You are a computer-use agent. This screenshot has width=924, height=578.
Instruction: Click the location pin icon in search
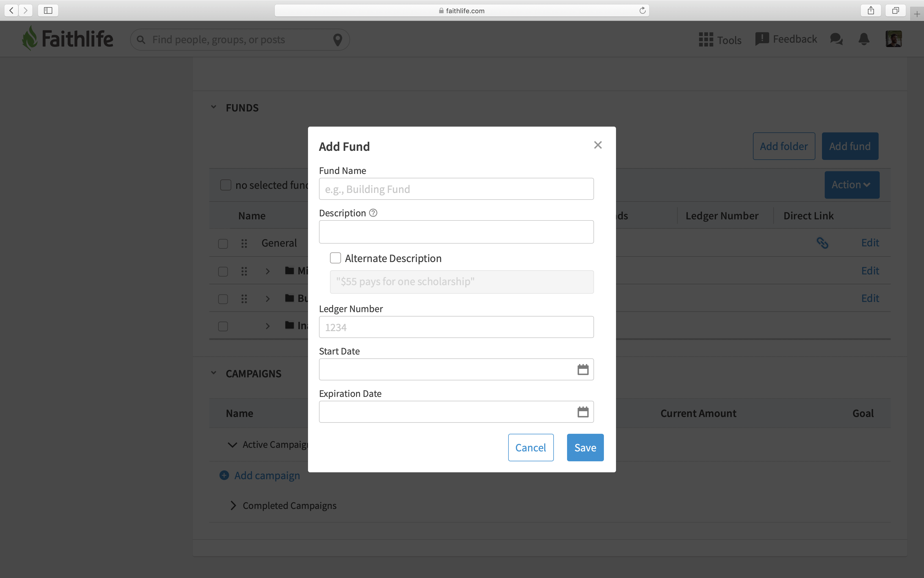pos(337,40)
